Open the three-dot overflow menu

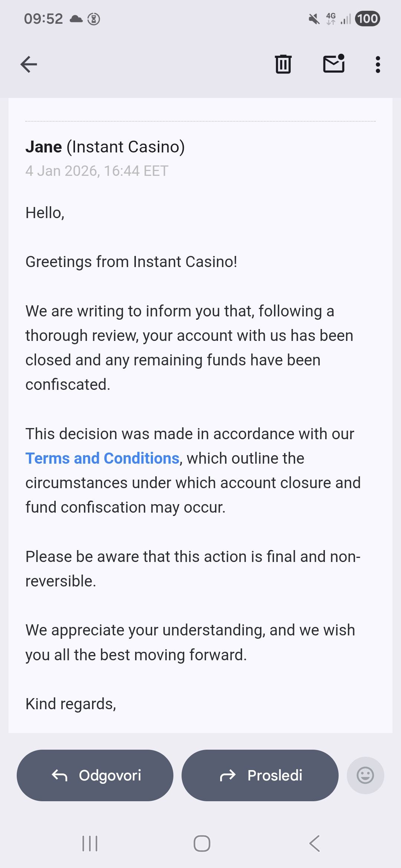pyautogui.click(x=378, y=65)
